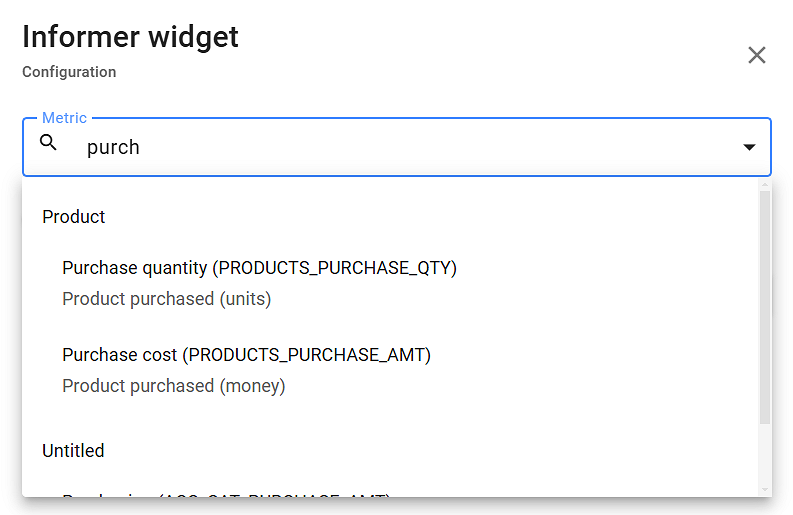Click the "Configuration" subtitle text
Screen dimensions: 793x515
click(69, 72)
